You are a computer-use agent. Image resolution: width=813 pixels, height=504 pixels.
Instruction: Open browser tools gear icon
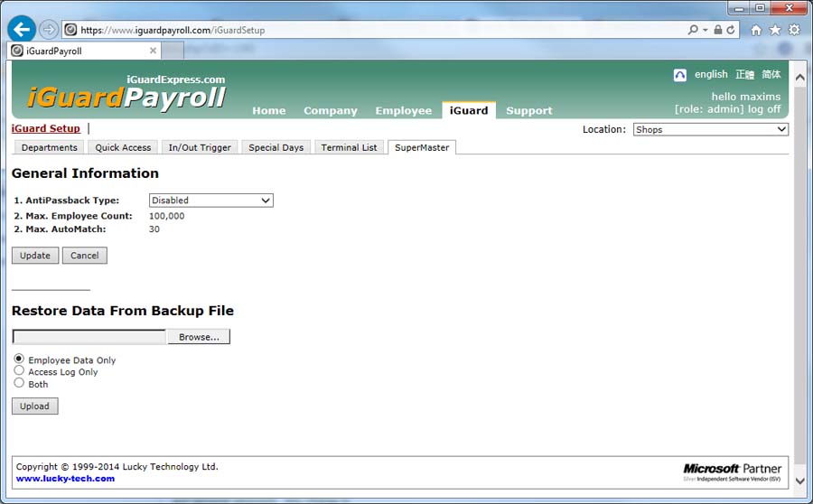tap(794, 30)
